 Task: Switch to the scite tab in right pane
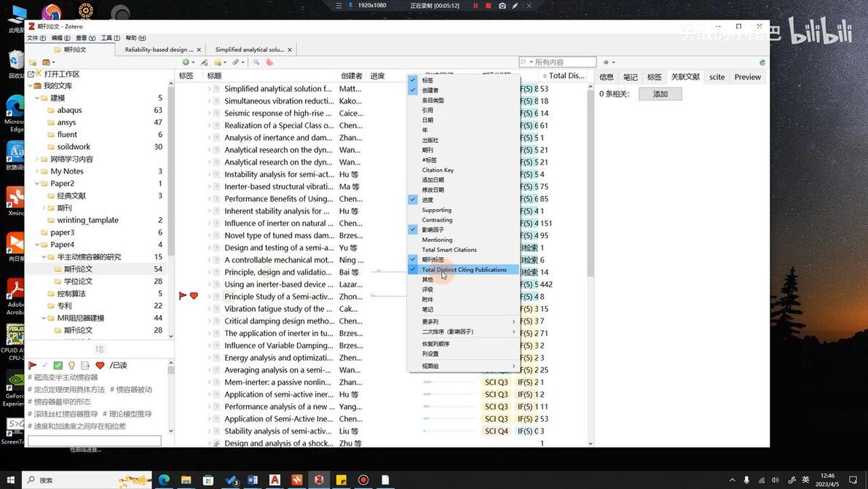click(x=717, y=77)
